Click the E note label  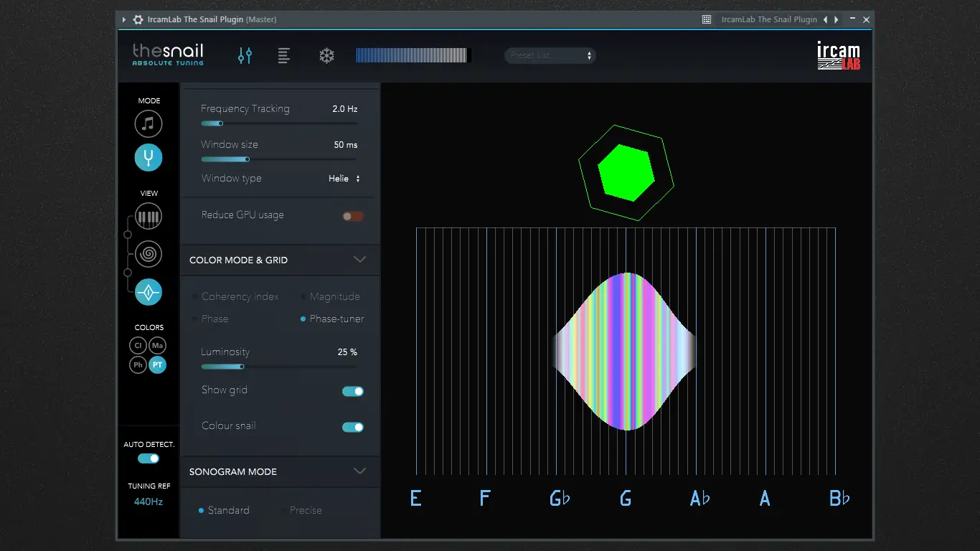tap(415, 498)
